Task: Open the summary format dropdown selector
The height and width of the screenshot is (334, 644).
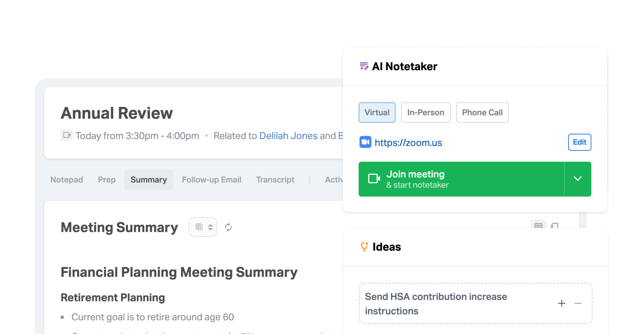Action: coord(203,227)
